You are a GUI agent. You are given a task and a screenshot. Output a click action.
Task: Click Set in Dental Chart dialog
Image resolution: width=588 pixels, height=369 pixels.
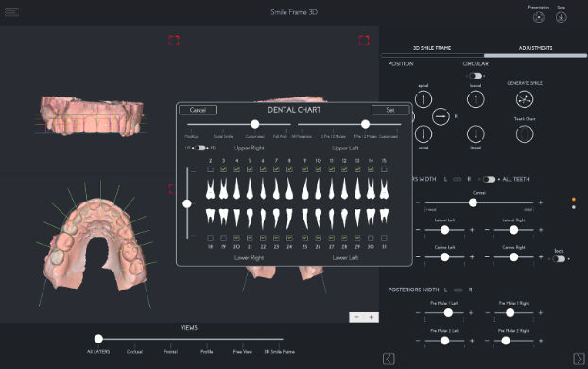pyautogui.click(x=390, y=110)
